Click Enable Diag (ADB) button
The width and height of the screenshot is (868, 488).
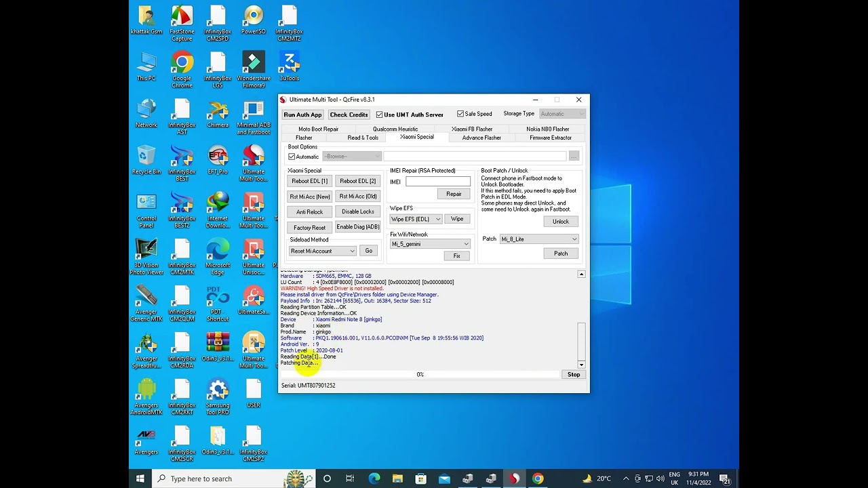(357, 227)
